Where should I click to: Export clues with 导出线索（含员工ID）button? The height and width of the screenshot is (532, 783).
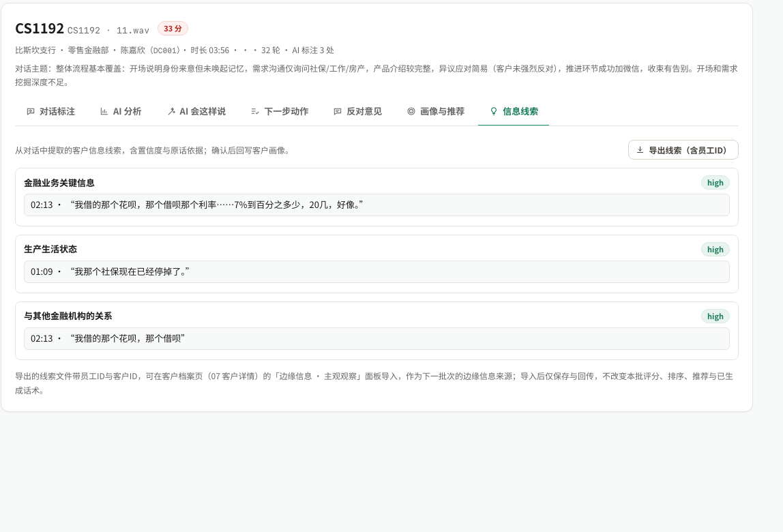683,150
